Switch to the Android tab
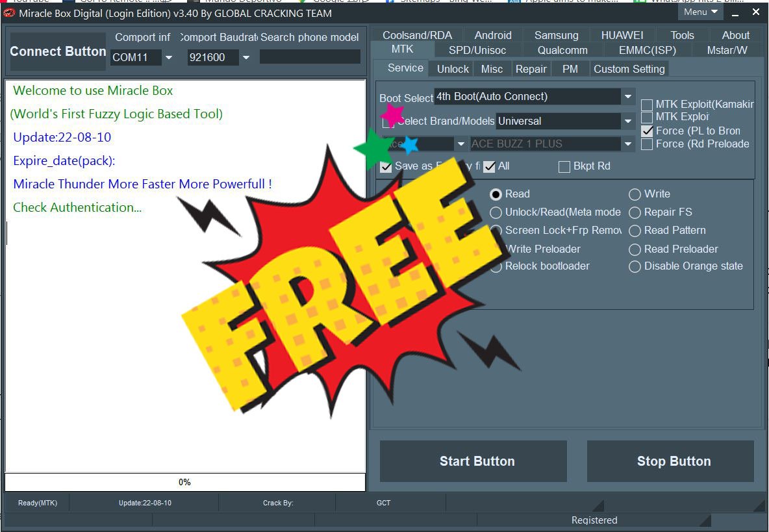This screenshot has height=532, width=769. tap(493, 35)
